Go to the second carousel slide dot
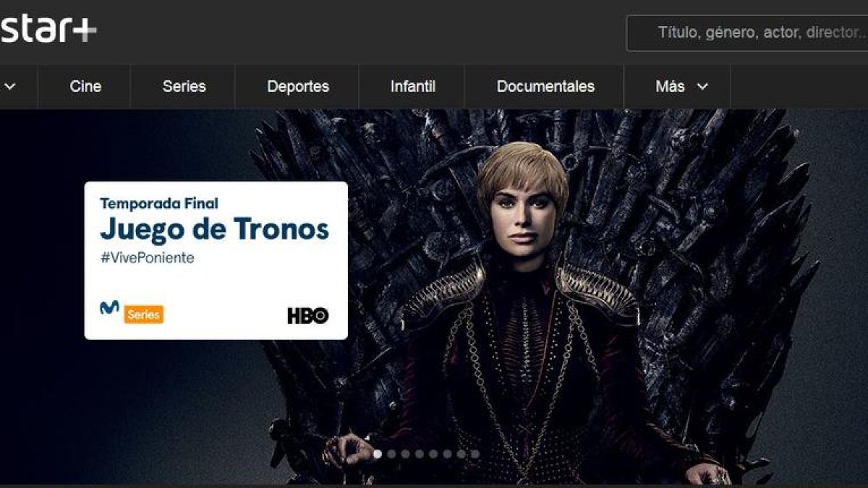 pyautogui.click(x=391, y=454)
